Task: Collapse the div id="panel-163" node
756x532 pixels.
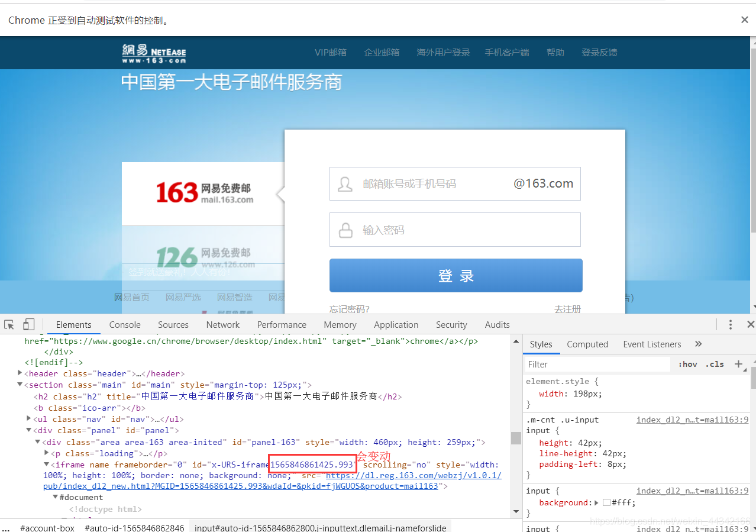Action: click(x=38, y=442)
